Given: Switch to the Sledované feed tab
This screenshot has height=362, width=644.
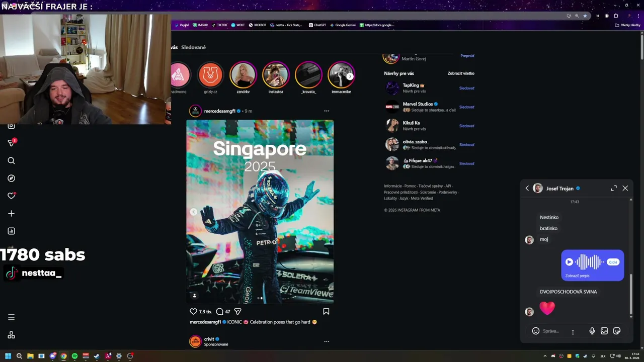Looking at the screenshot, I should click(x=193, y=47).
